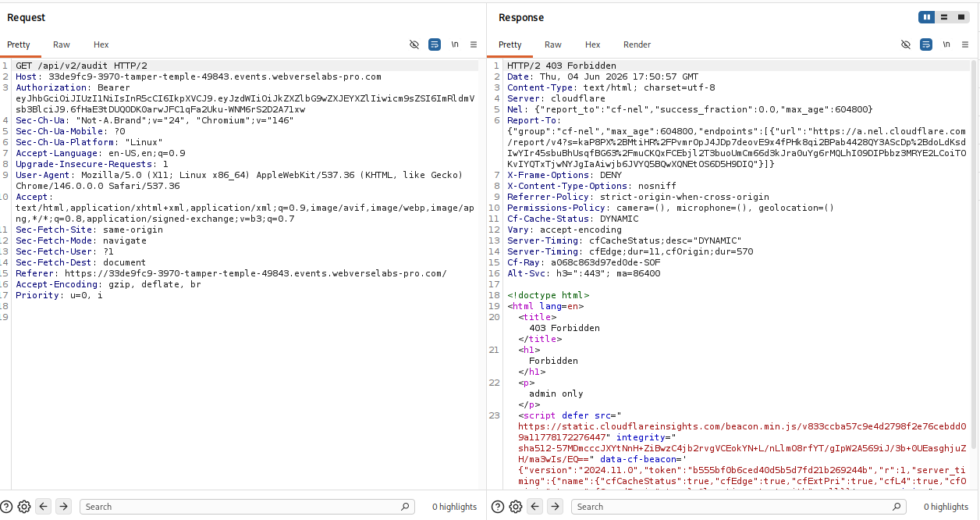This screenshot has height=520, width=980.
Task: Go to previous match in Response search
Action: pyautogui.click(x=535, y=507)
